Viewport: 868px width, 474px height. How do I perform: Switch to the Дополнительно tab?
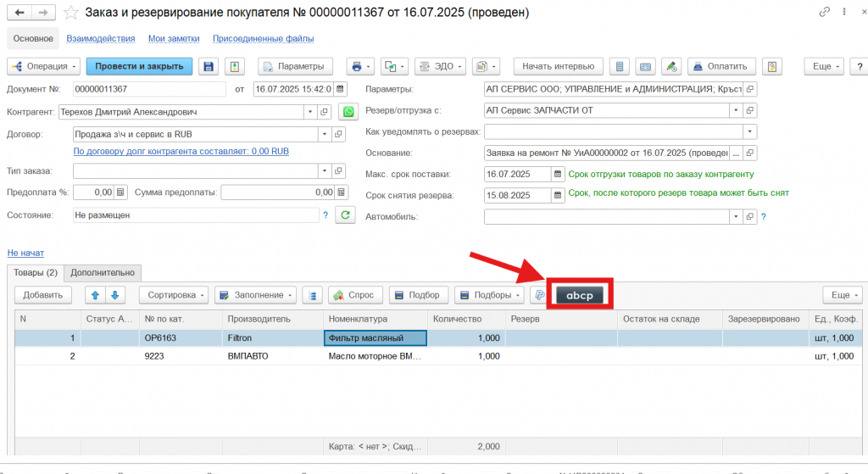[103, 273]
